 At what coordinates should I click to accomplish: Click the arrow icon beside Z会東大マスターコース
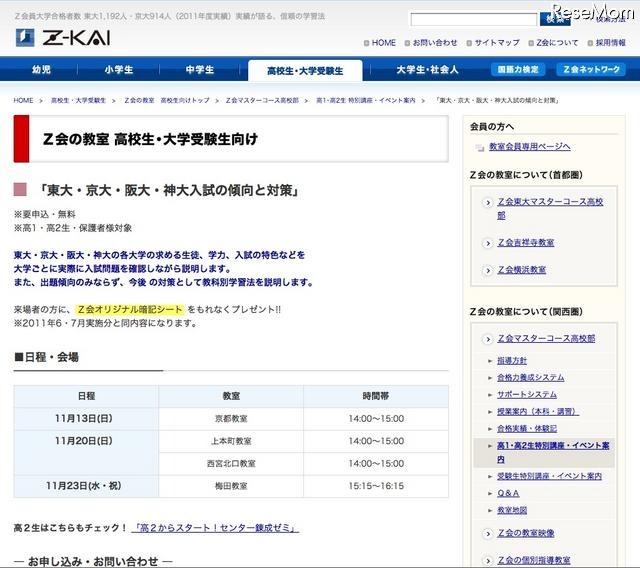pyautogui.click(x=487, y=202)
